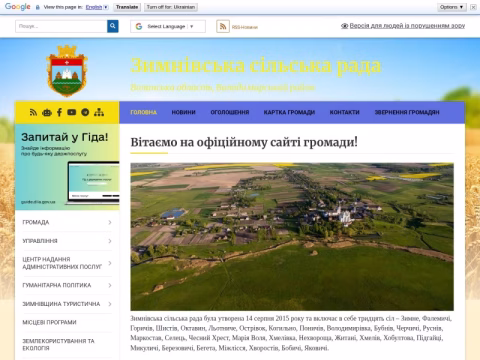Open ЗЕМЛЕКОРИСТУВАННЯ ТА ЕКОЛОГІЯ sidebar item
Viewport: 480px width, 360px height.
tap(58, 344)
